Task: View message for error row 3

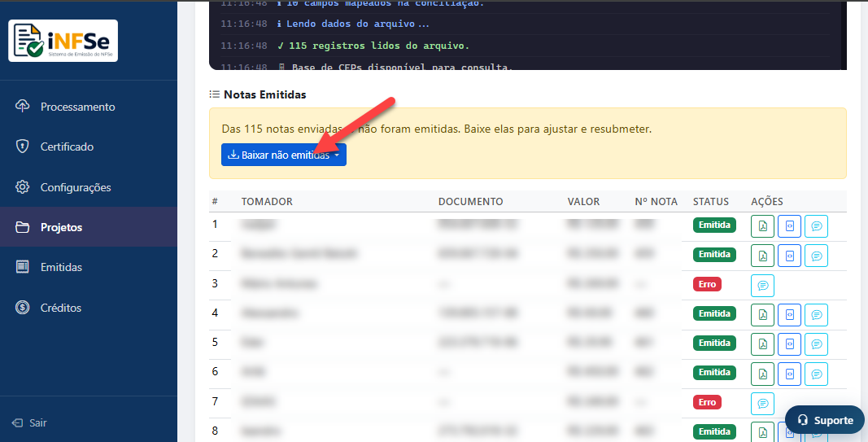Action: [762, 286]
